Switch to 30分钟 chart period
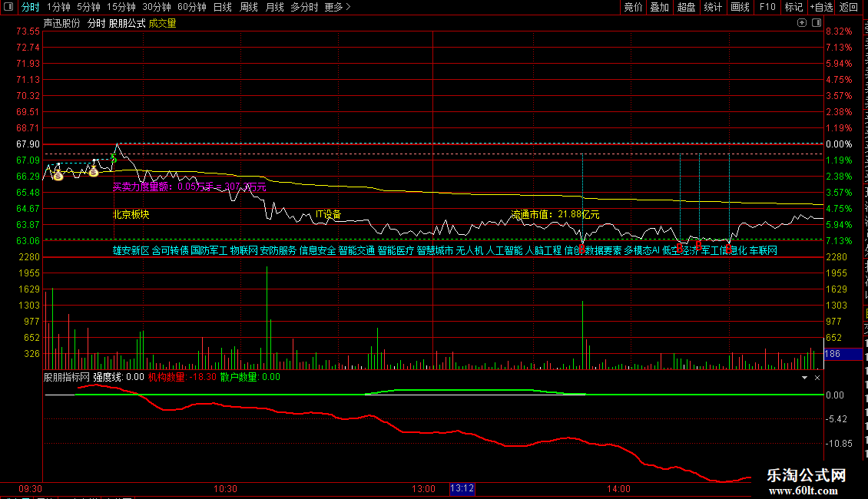 [157, 7]
